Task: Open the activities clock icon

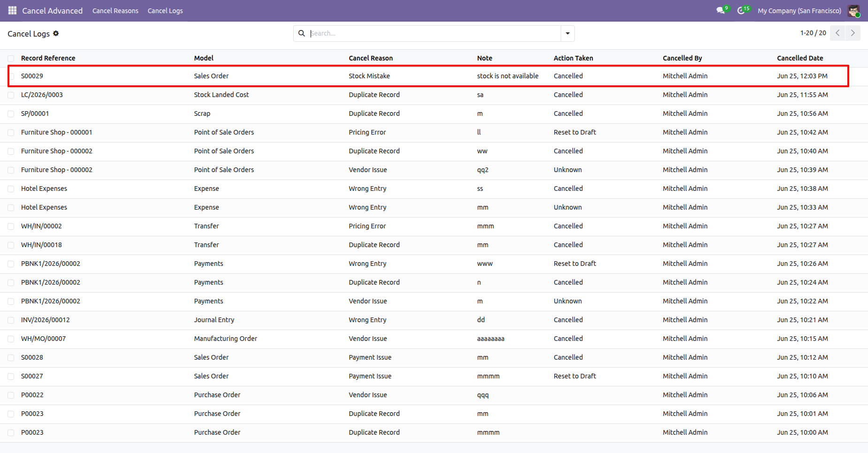Action: [741, 10]
